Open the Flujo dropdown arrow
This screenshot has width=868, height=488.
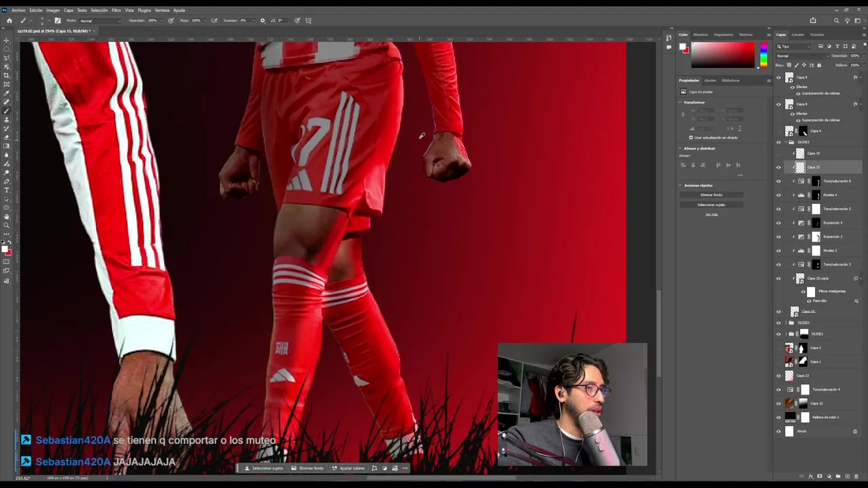[x=205, y=20]
